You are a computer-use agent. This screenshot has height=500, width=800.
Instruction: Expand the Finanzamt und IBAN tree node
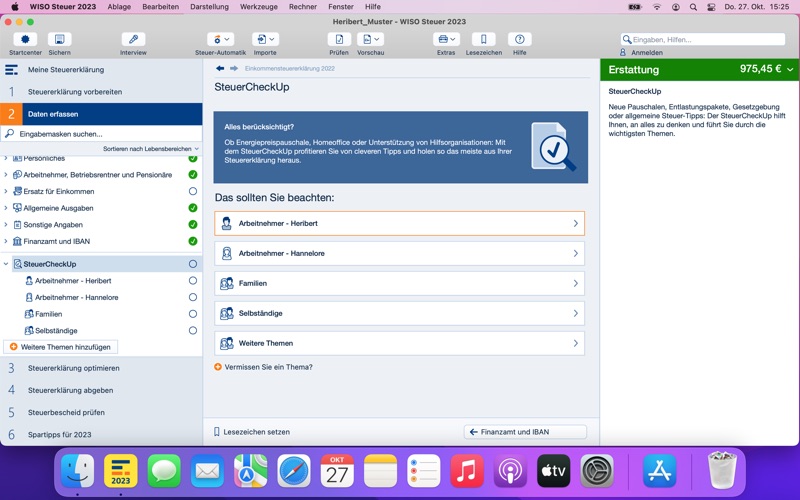pos(6,241)
